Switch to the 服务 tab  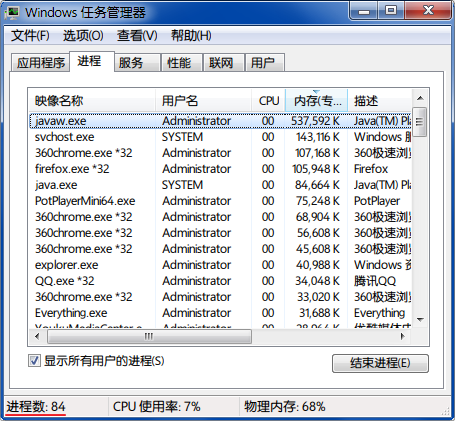(x=137, y=63)
